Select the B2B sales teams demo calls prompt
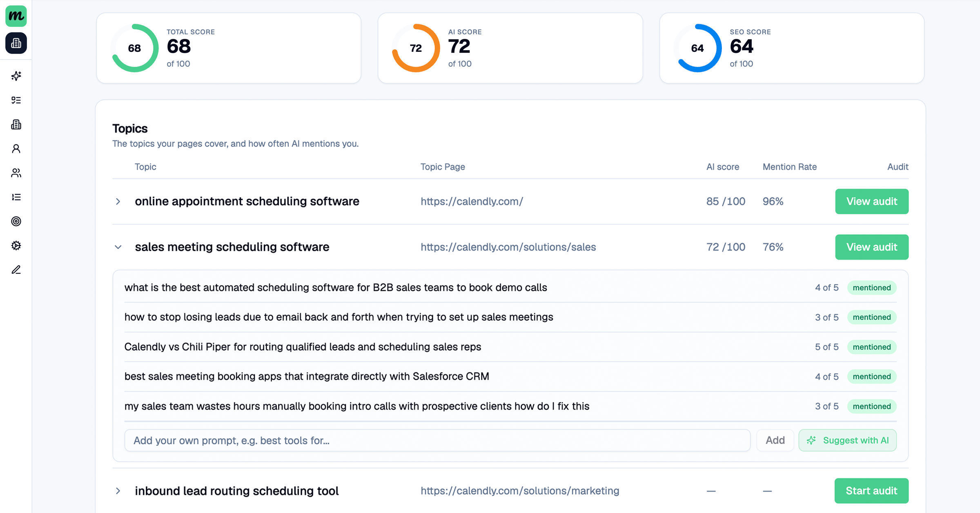980x513 pixels. [510, 288]
